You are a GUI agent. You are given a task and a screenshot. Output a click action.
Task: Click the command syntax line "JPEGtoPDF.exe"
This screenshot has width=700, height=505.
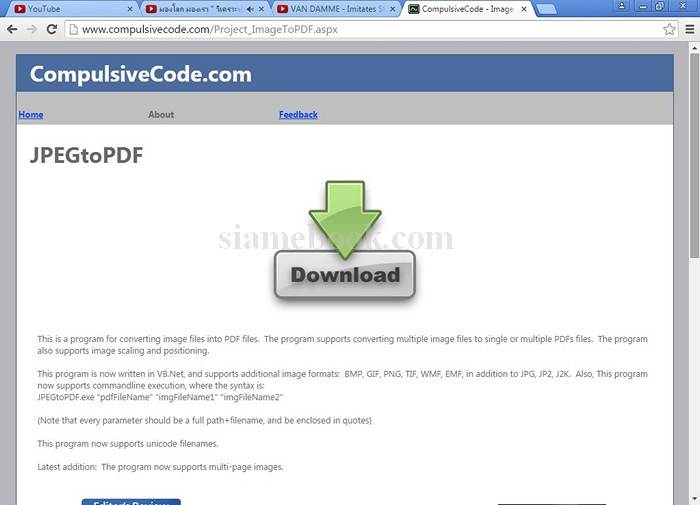[x=160, y=397]
